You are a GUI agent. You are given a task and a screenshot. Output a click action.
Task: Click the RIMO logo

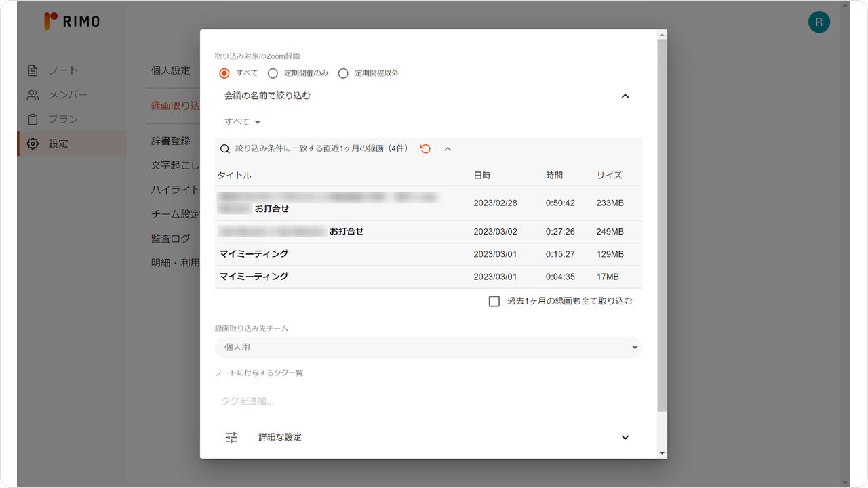72,22
